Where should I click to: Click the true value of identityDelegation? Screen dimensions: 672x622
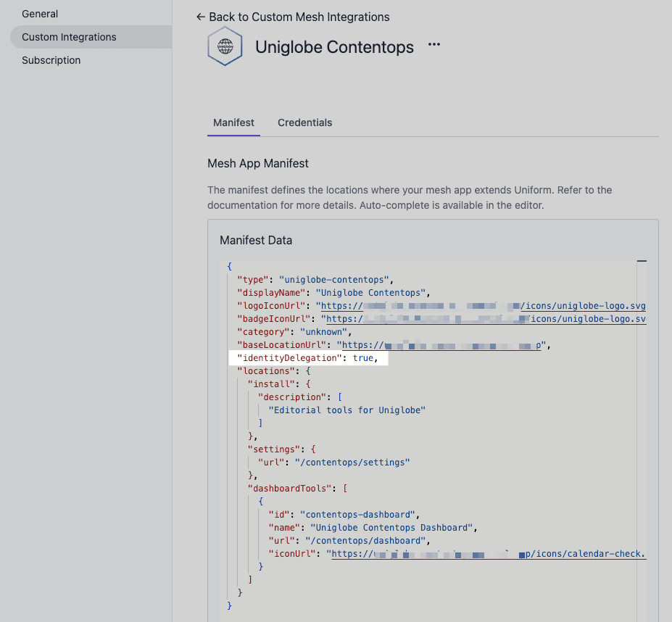pyautogui.click(x=363, y=358)
